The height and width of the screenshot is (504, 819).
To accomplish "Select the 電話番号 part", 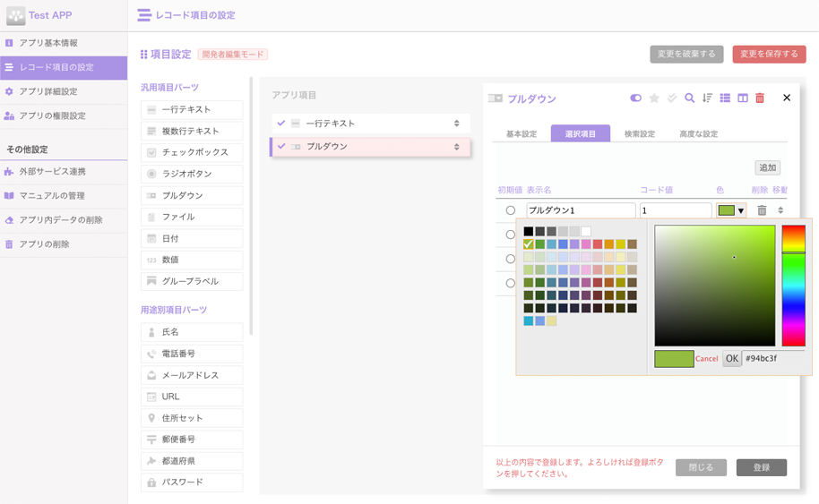I will 192,354.
